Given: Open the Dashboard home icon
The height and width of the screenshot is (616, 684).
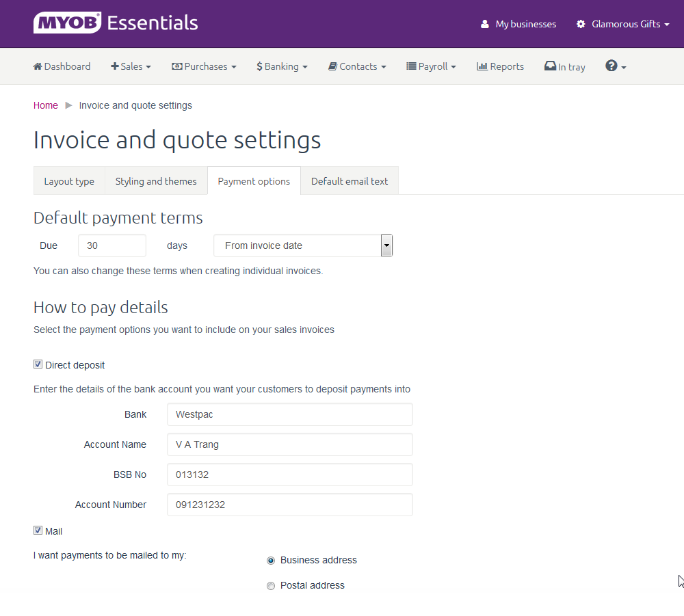Looking at the screenshot, I should pos(38,66).
